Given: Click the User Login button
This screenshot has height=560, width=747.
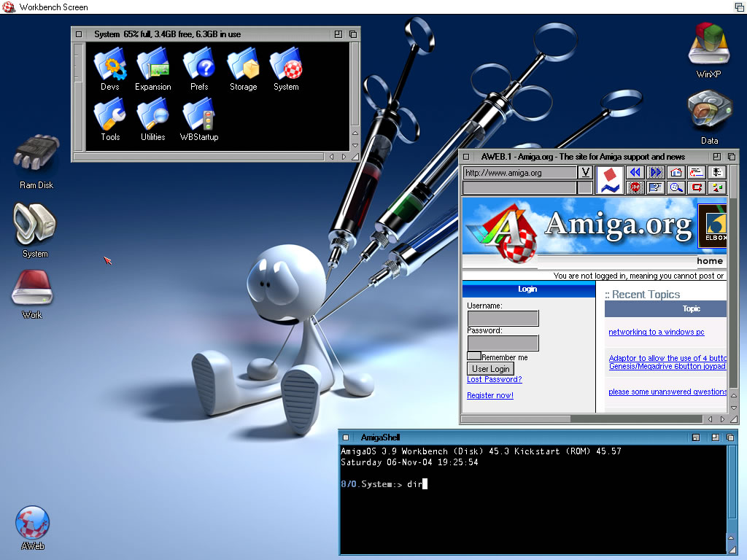Looking at the screenshot, I should (490, 368).
